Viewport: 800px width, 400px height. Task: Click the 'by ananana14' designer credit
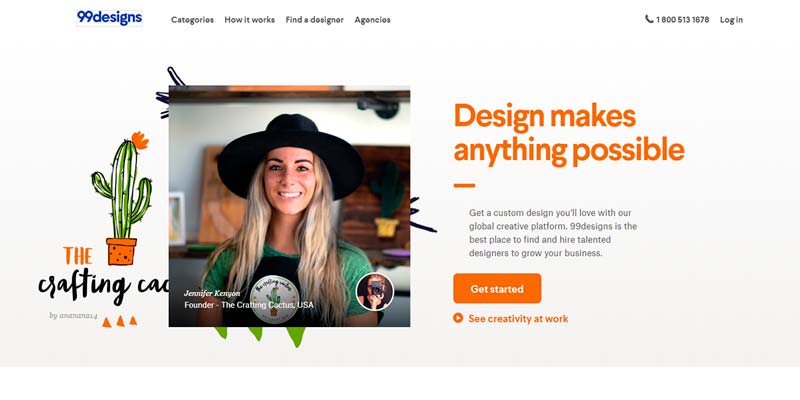coord(73,316)
